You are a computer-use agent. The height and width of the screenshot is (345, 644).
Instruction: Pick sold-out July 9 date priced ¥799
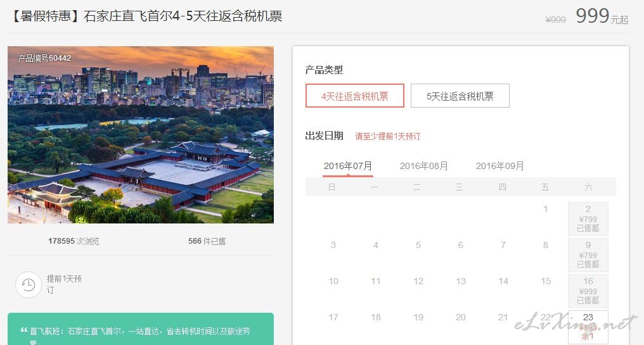(x=588, y=254)
